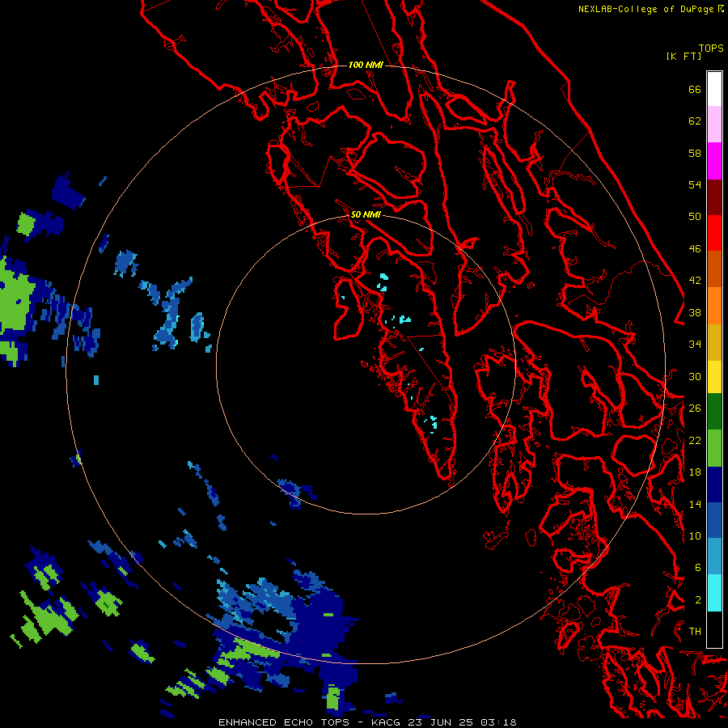Click the white swatch in the tops legend
This screenshot has width=728, height=728.
click(x=714, y=89)
